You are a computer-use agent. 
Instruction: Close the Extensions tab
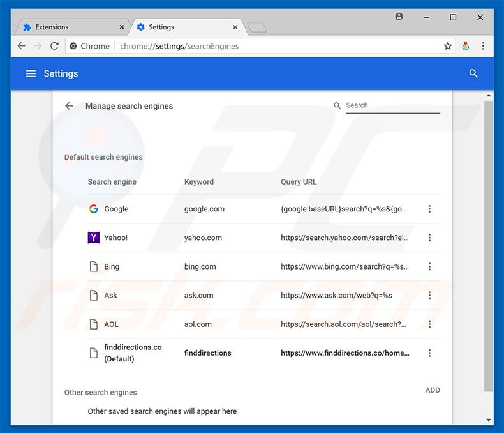click(x=122, y=27)
